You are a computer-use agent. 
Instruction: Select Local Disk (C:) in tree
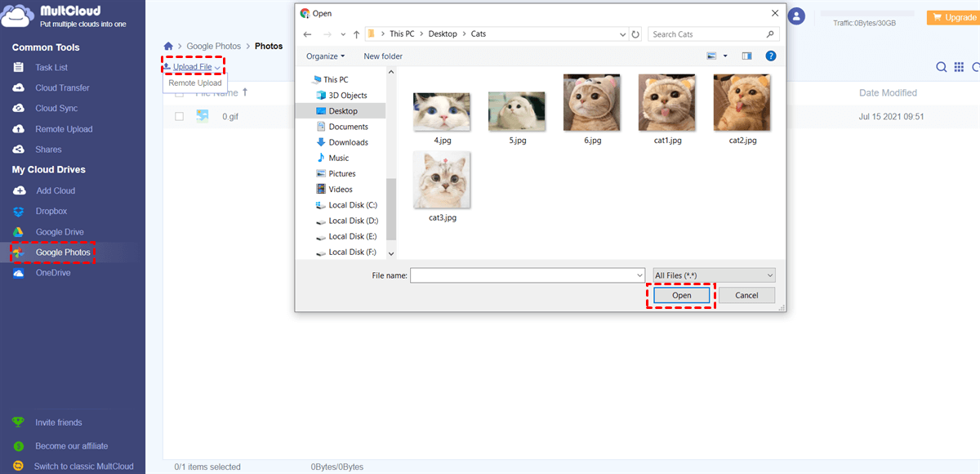[346, 205]
